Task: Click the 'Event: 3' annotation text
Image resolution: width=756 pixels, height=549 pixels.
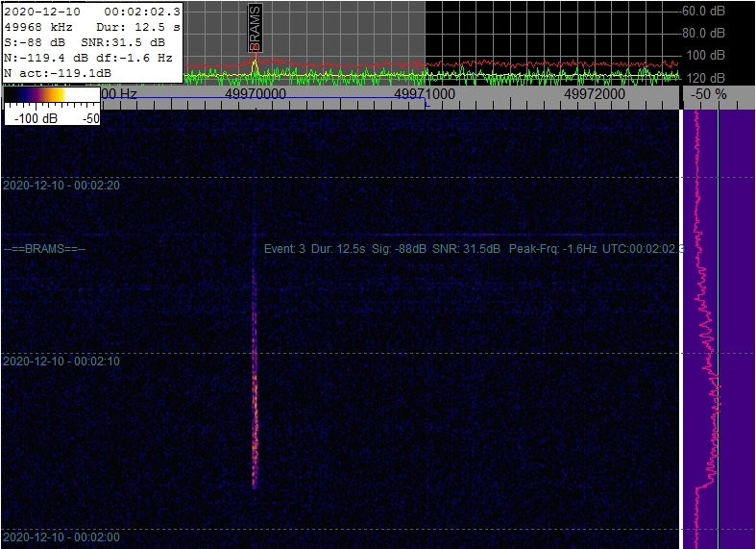Action: point(284,249)
